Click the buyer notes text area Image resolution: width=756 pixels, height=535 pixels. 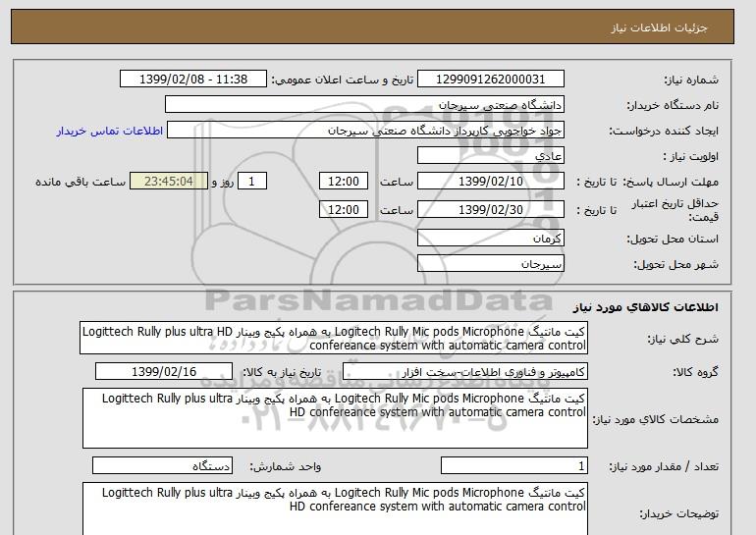click(x=335, y=508)
